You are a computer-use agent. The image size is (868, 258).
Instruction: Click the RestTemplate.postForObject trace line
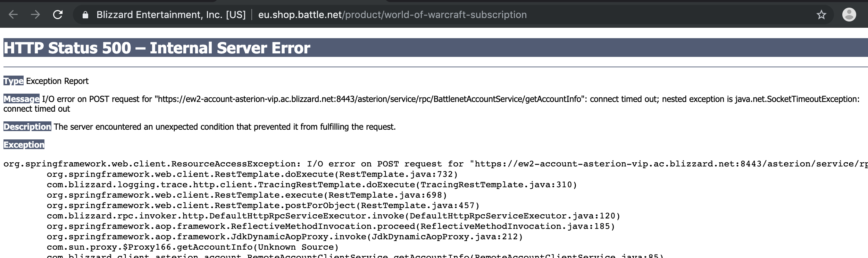[x=263, y=205]
